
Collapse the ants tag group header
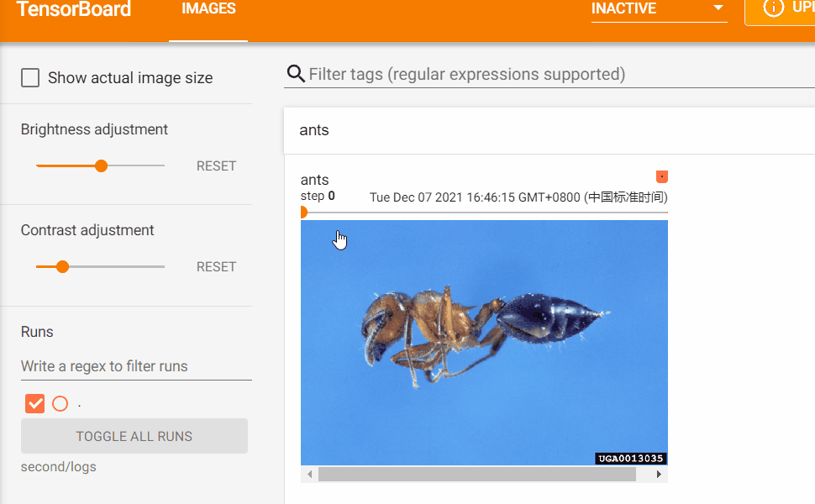click(x=549, y=130)
